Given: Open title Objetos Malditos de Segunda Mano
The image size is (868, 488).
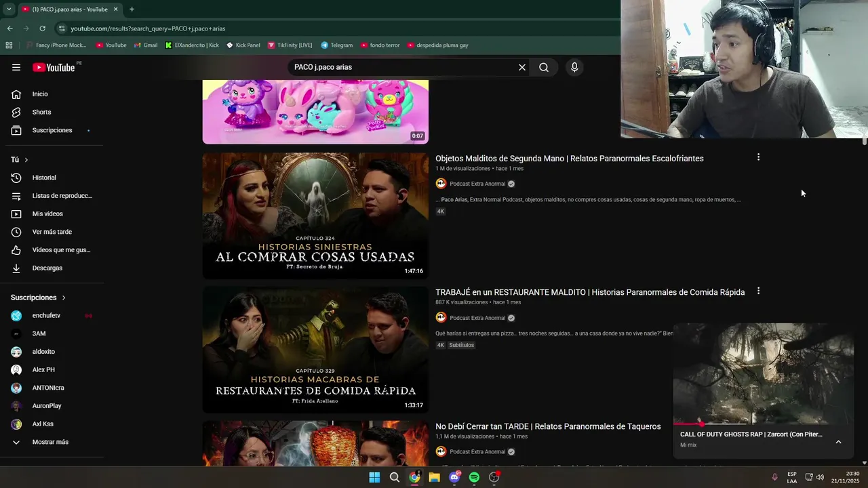Looking at the screenshot, I should 570,159.
